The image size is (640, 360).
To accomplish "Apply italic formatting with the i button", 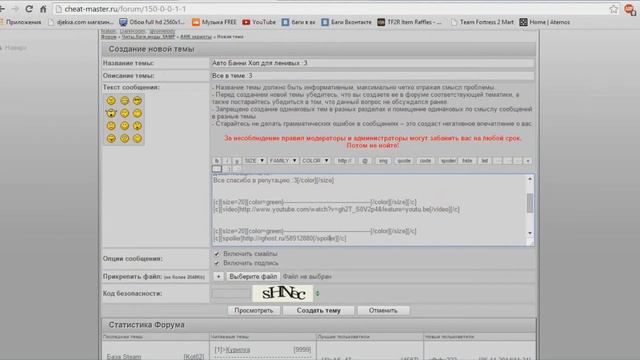I will pyautogui.click(x=227, y=161).
